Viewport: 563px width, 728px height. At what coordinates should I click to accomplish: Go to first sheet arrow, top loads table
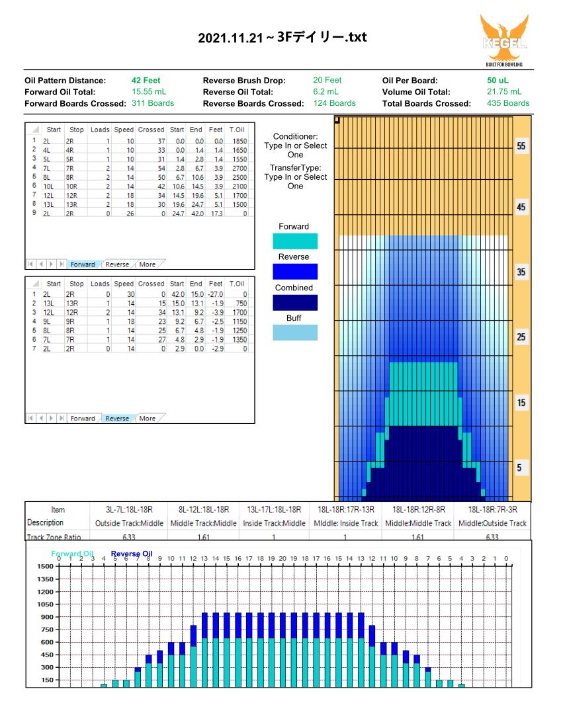coord(30,264)
